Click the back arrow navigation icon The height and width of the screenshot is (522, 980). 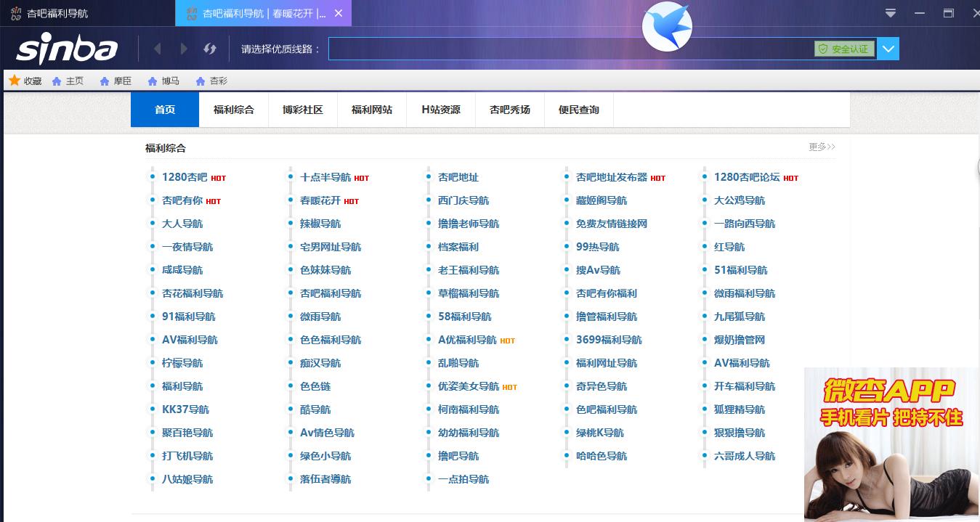(x=158, y=49)
